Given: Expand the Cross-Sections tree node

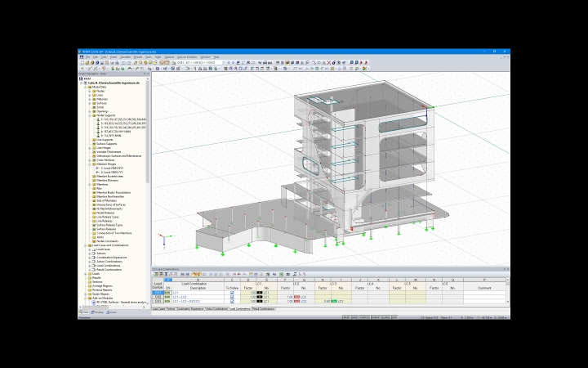Looking at the screenshot, I should (x=90, y=160).
